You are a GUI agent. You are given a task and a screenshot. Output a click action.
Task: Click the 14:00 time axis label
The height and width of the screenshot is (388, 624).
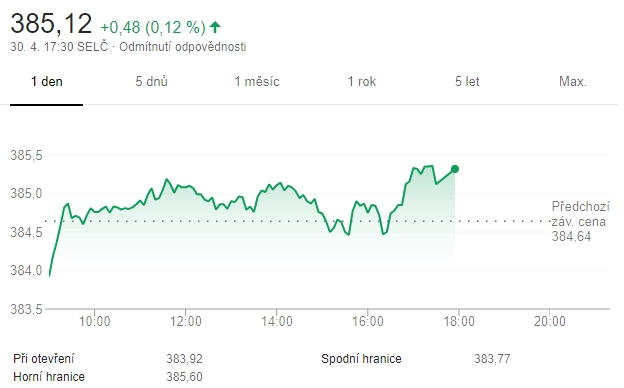pyautogui.click(x=277, y=321)
